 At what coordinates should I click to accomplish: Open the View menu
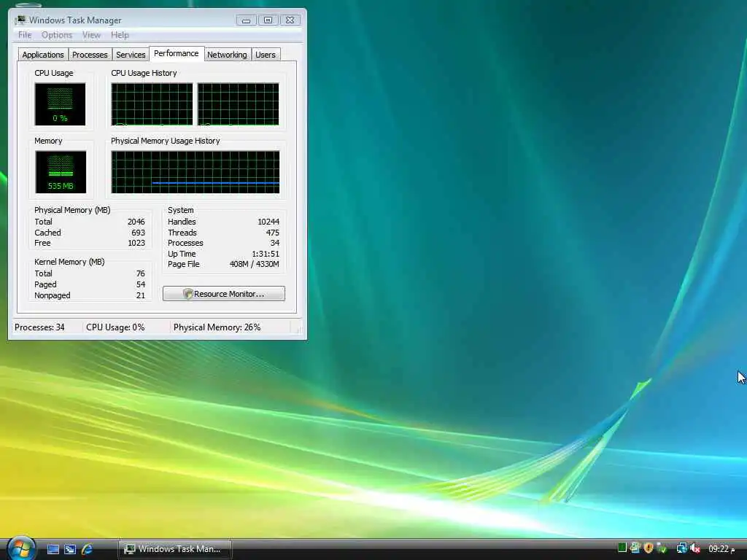point(91,35)
